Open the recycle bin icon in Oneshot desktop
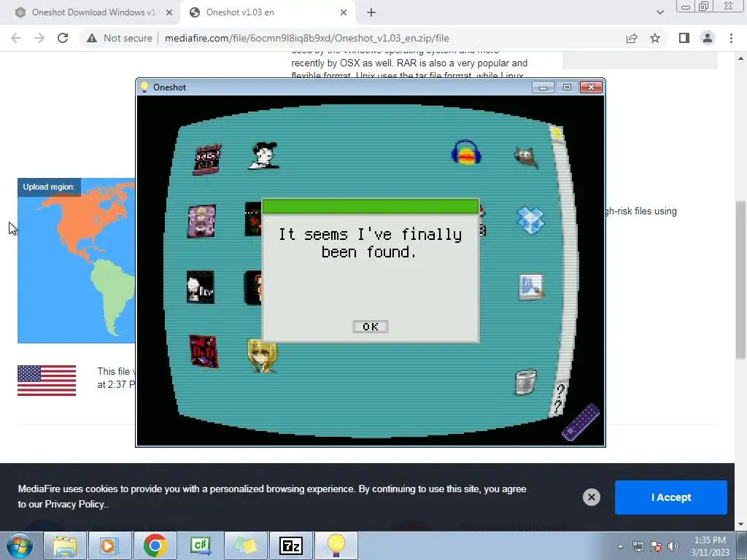 click(525, 382)
